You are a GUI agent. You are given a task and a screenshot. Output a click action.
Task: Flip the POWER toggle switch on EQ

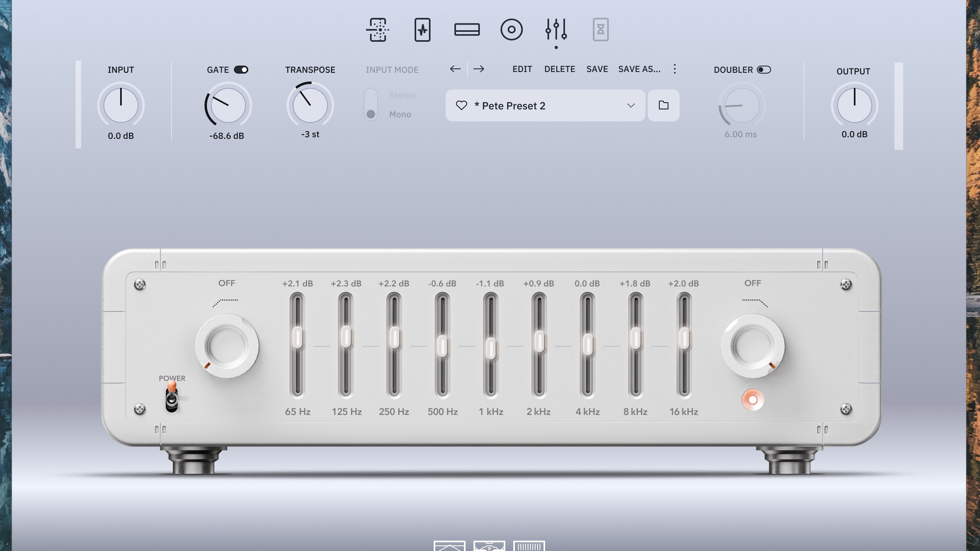pos(171,396)
